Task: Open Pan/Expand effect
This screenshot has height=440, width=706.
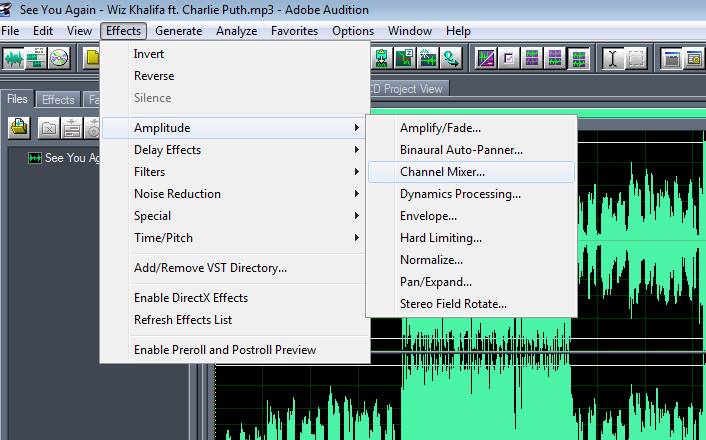Action: click(471, 282)
